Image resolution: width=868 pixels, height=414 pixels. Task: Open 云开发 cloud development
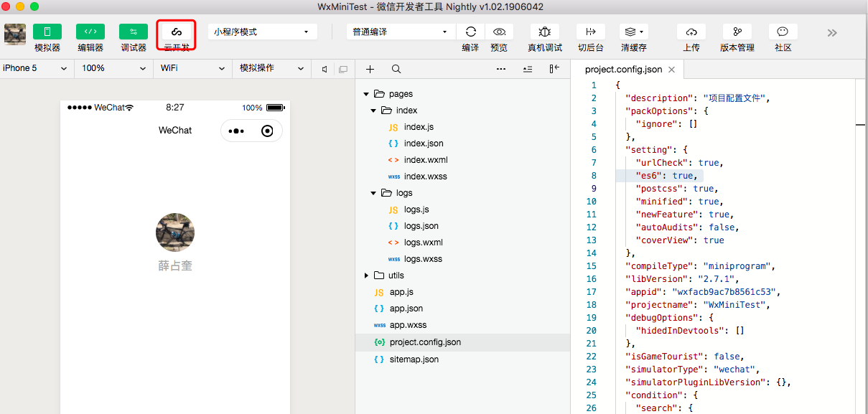[177, 32]
